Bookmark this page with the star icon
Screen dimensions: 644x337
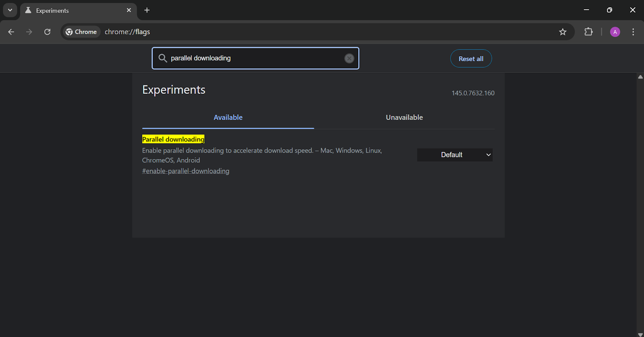563,32
